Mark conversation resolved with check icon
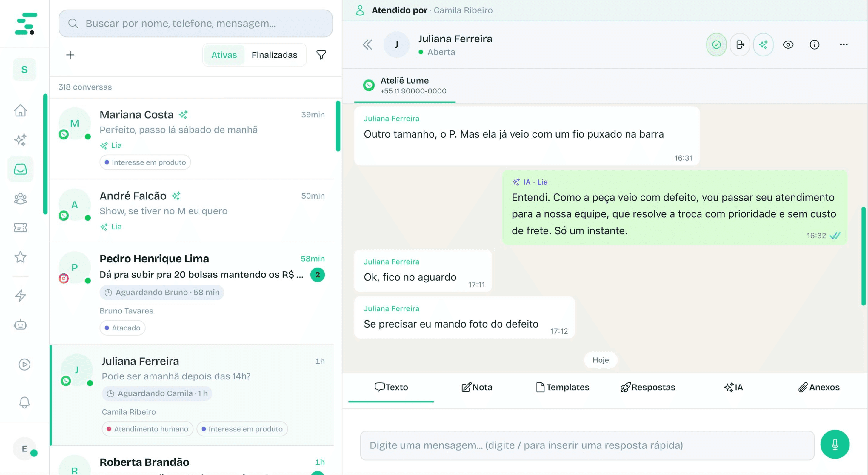Image resolution: width=868 pixels, height=475 pixels. (x=716, y=44)
